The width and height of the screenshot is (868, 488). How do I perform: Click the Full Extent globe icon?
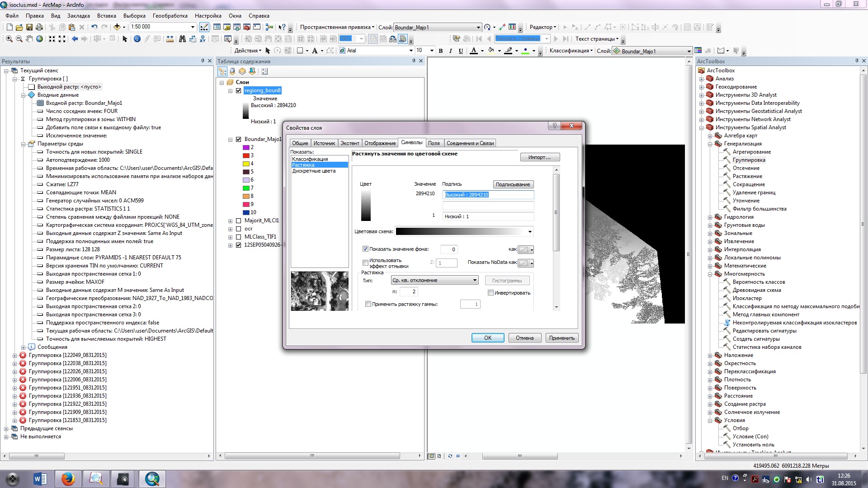(40, 39)
